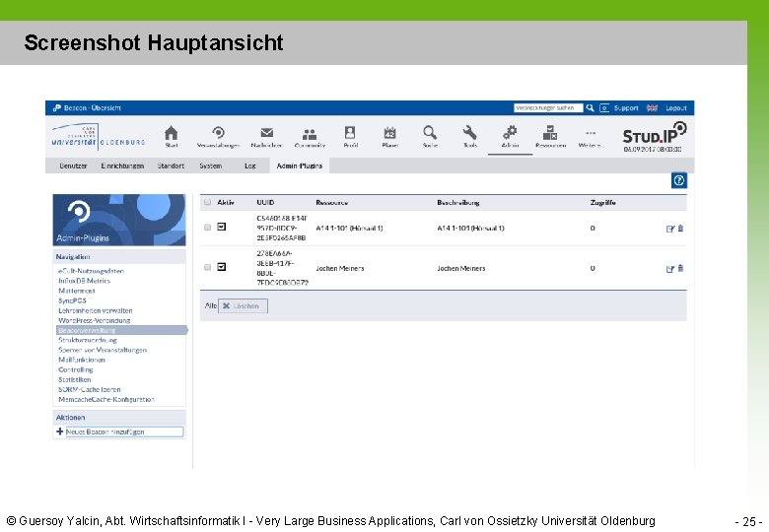Open WordPress-Verbindung link

pos(95,320)
